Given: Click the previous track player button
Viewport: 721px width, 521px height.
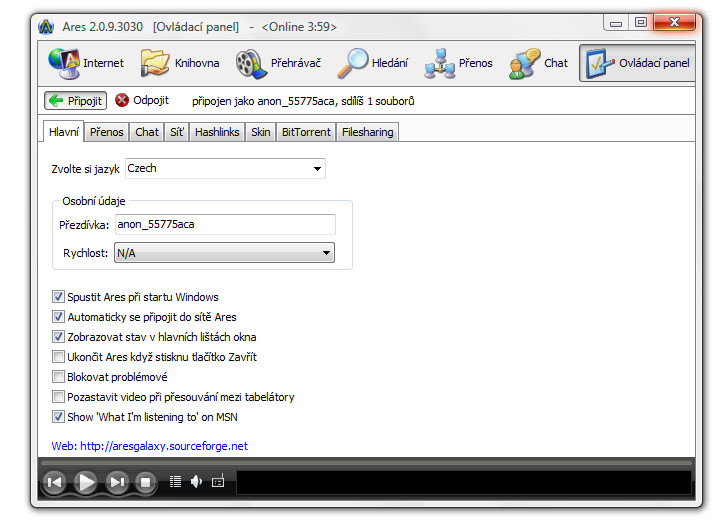Looking at the screenshot, I should [x=54, y=482].
